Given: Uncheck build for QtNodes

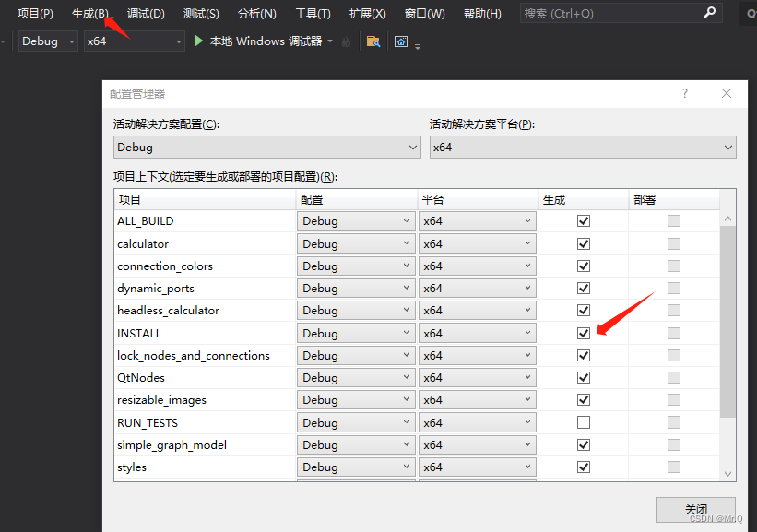Looking at the screenshot, I should coord(584,377).
